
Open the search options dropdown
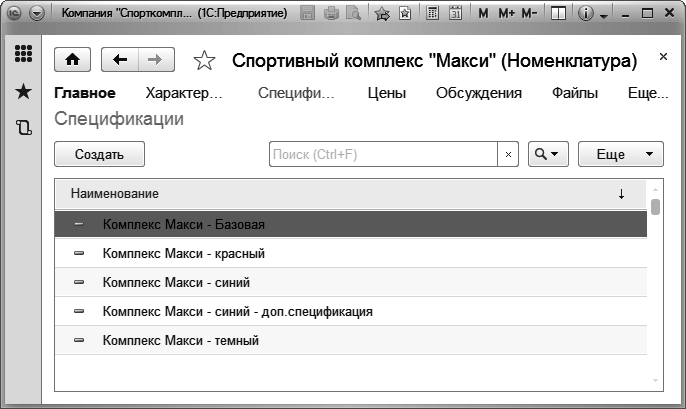click(x=547, y=154)
